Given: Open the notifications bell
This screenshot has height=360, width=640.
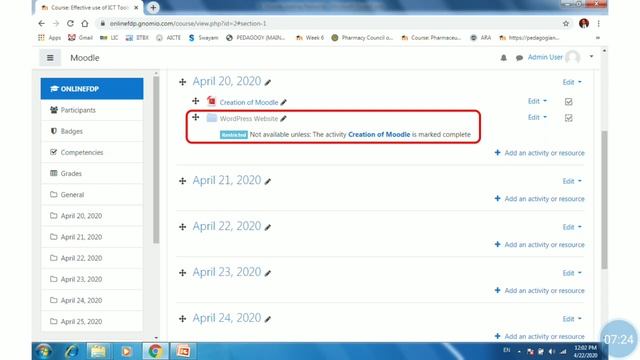Looking at the screenshot, I should [x=504, y=58].
